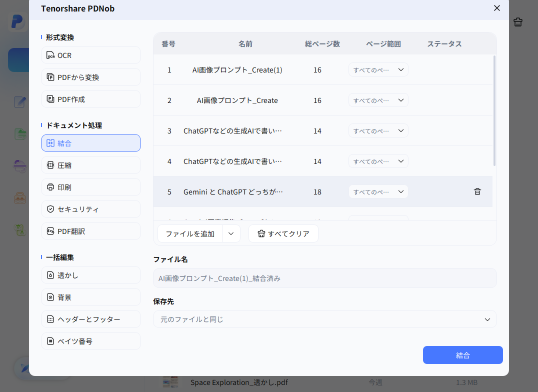Click 番号 column header
Viewport: 538px width, 392px height.
point(168,44)
